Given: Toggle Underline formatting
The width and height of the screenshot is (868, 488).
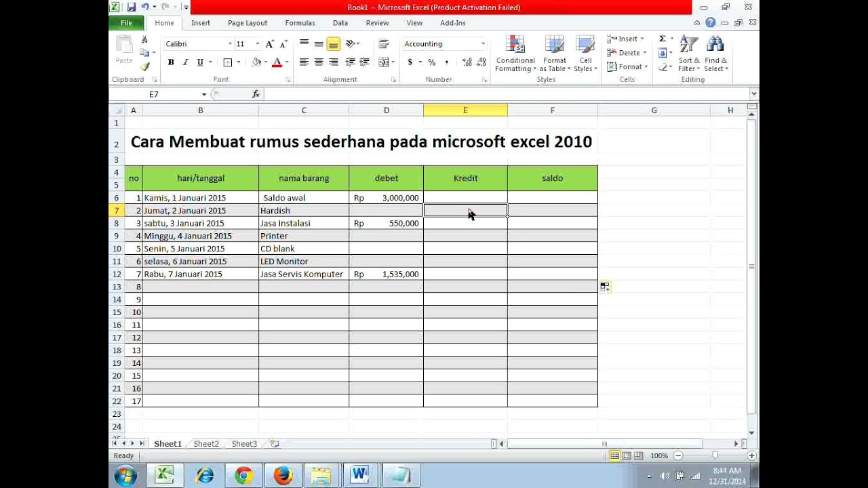Looking at the screenshot, I should click(x=200, y=62).
